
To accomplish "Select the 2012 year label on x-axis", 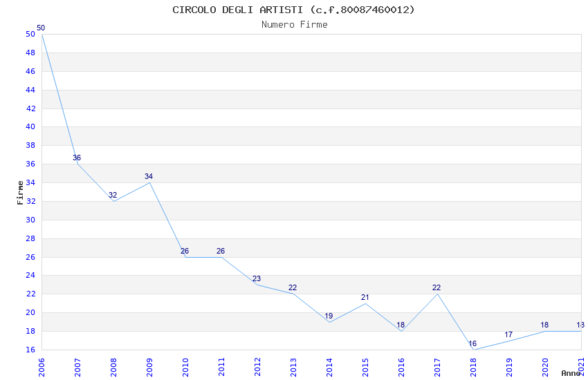I will (257, 368).
